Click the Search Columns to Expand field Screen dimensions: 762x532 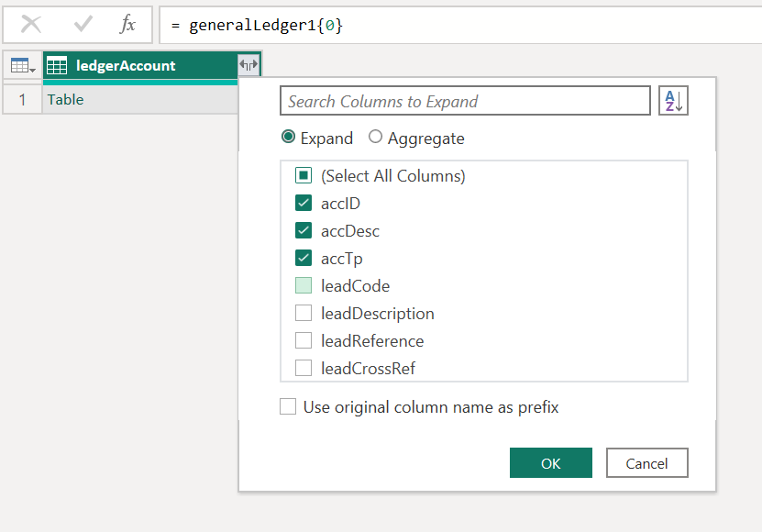click(464, 101)
